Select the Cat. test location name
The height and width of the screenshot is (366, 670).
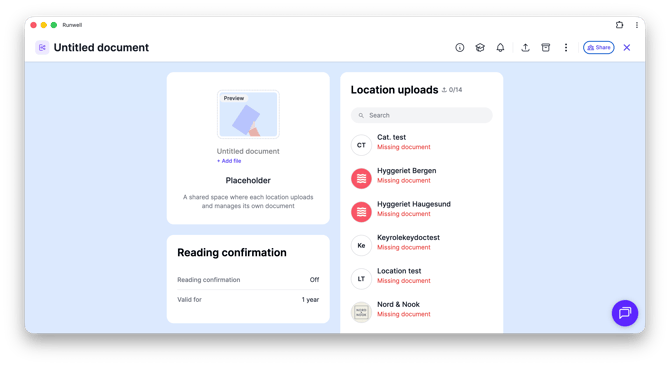click(x=391, y=137)
